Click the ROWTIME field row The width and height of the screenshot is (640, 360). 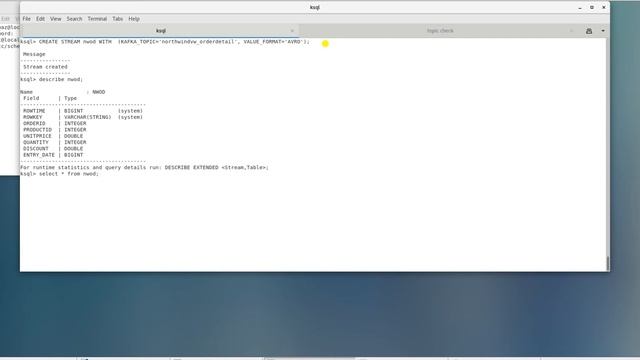point(83,111)
